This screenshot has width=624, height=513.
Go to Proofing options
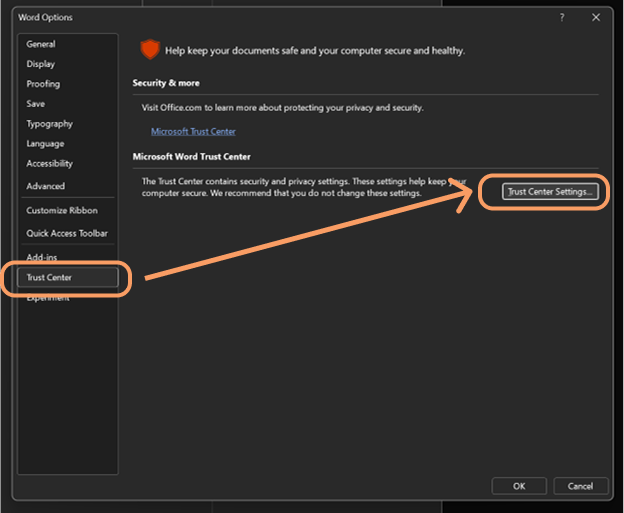(x=43, y=84)
